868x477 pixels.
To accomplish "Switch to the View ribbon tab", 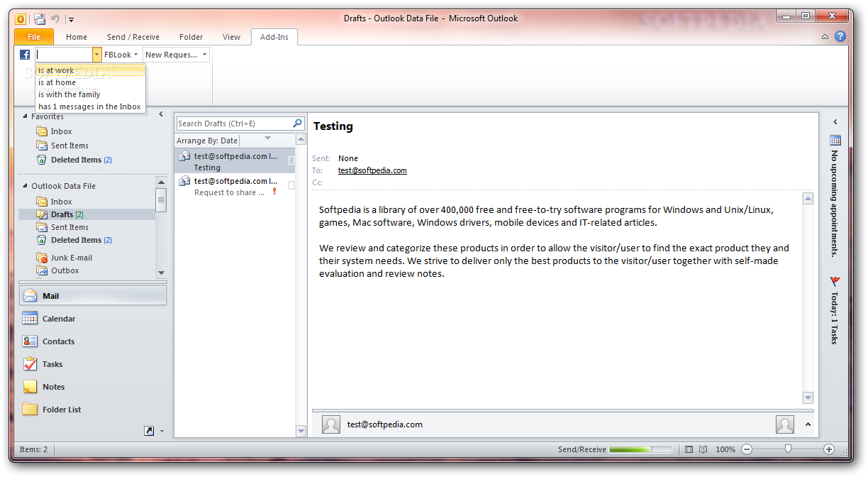I will click(x=231, y=37).
